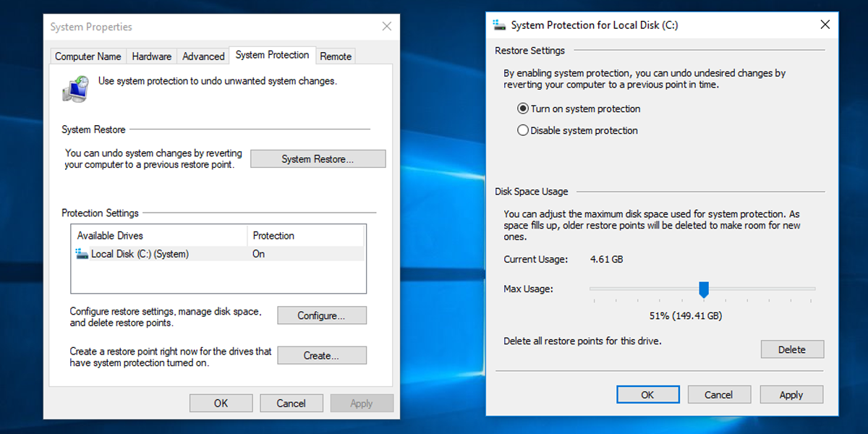
Task: Click Configure to adjust restore settings
Action: [321, 315]
